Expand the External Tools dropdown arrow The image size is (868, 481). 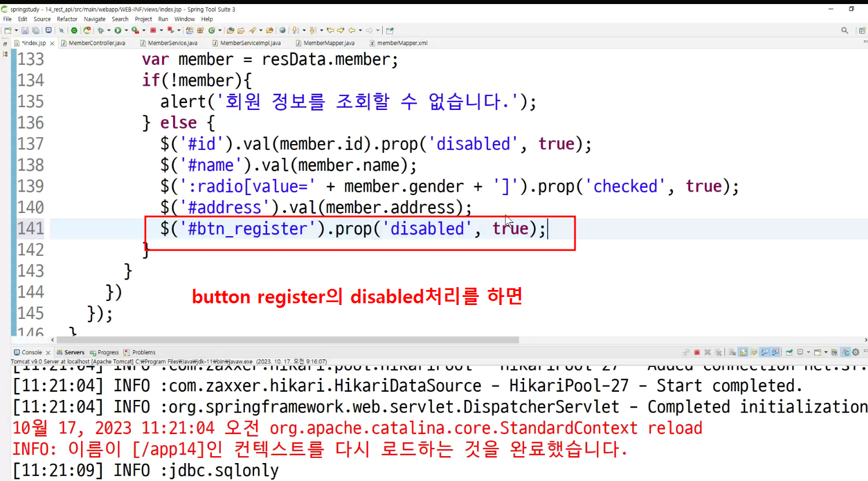[144, 30]
